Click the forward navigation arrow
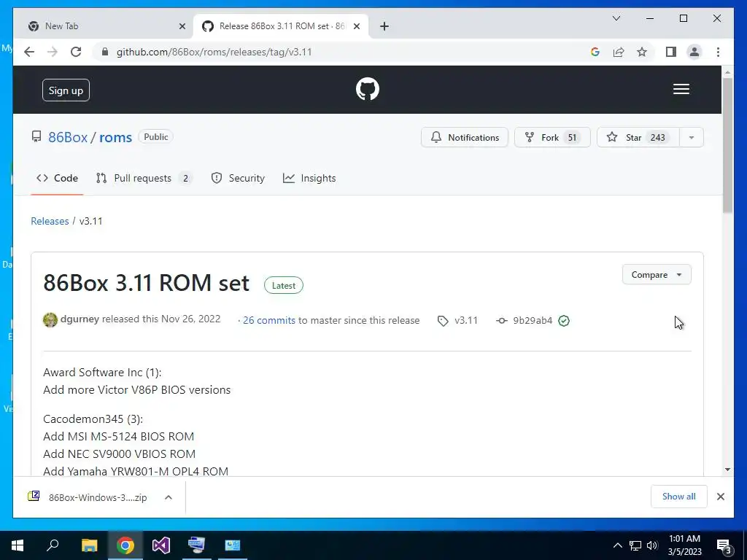Image resolution: width=747 pixels, height=560 pixels. (53, 52)
